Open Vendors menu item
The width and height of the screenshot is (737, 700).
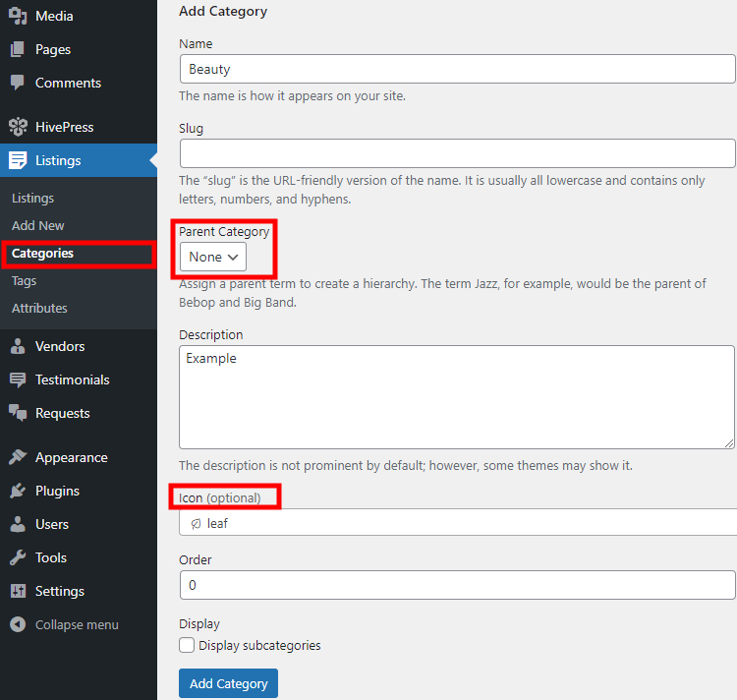pyautogui.click(x=79, y=346)
